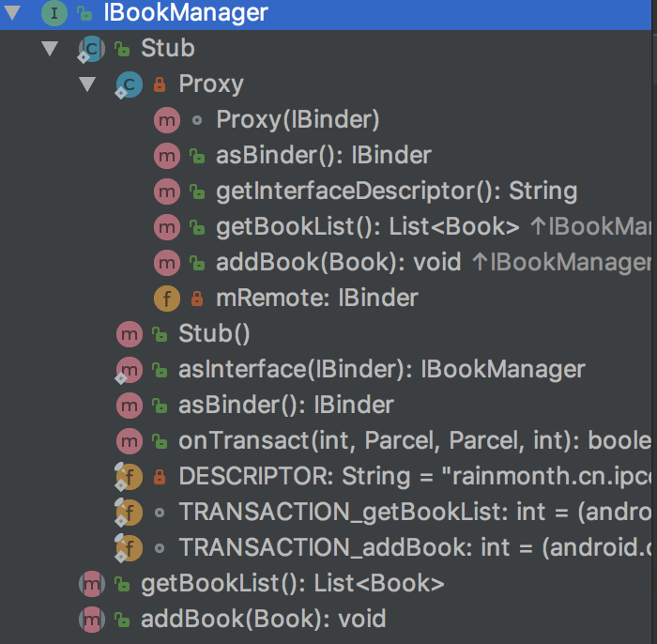Click the method icon beside Proxy(IBinder)
657x644 pixels.
pos(166,120)
